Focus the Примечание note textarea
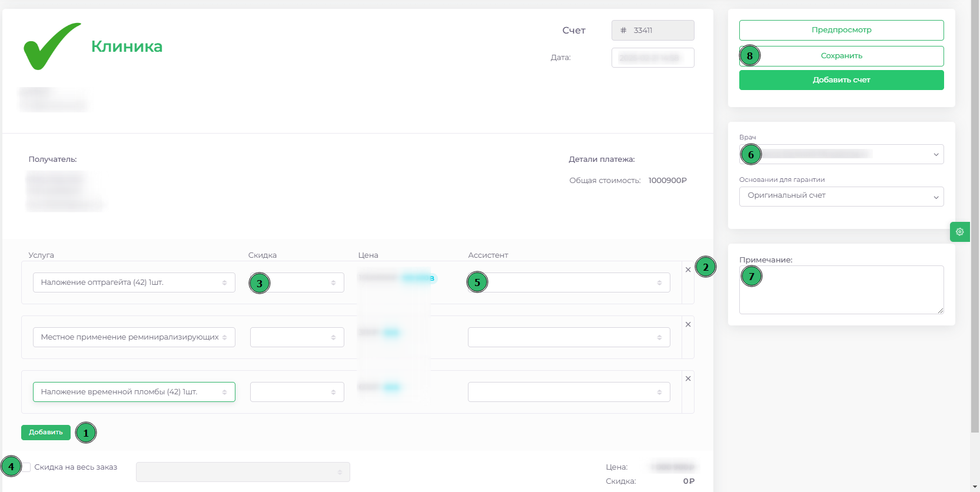The height and width of the screenshot is (492, 980). [x=842, y=290]
